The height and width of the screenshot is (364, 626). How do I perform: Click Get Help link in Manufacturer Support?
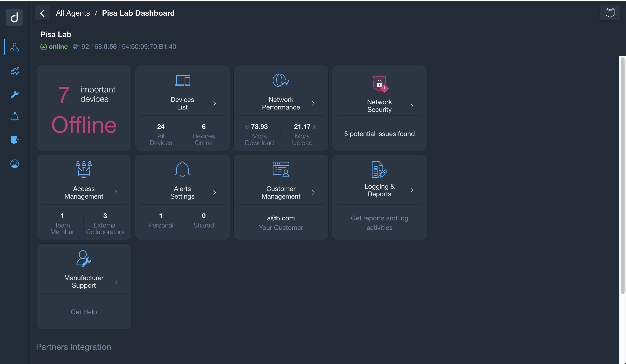84,312
